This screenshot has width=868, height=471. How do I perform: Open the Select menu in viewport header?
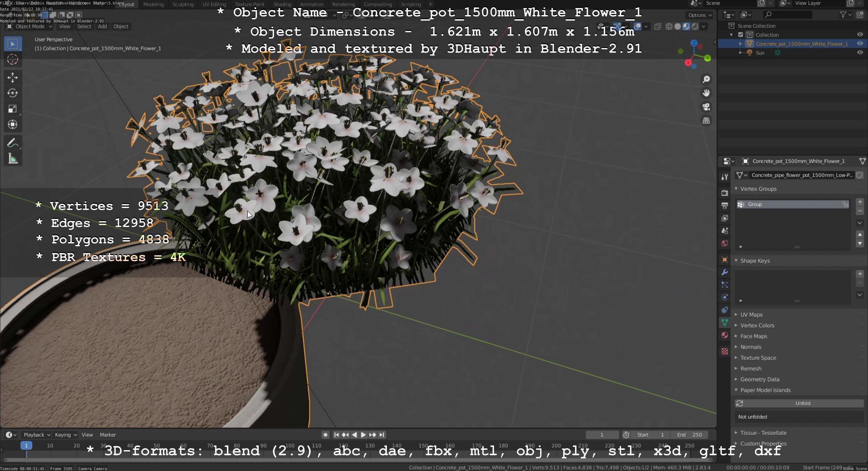pos(84,26)
